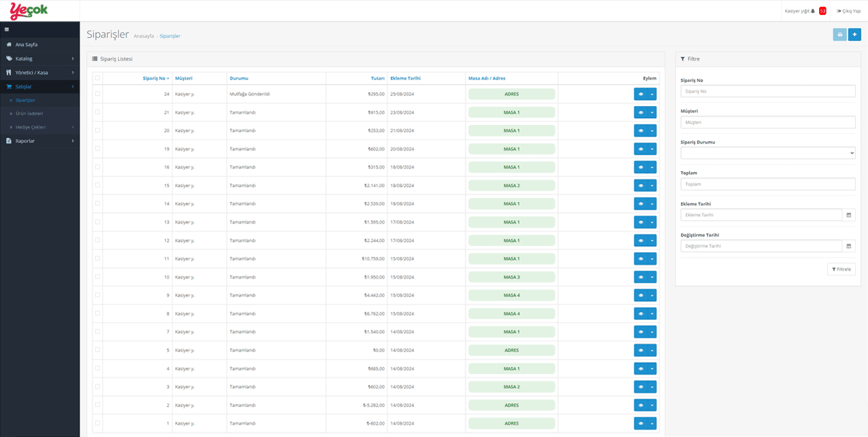Image resolution: width=868 pixels, height=437 pixels.
Task: Tick the checkbox for order 5
Action: click(98, 350)
